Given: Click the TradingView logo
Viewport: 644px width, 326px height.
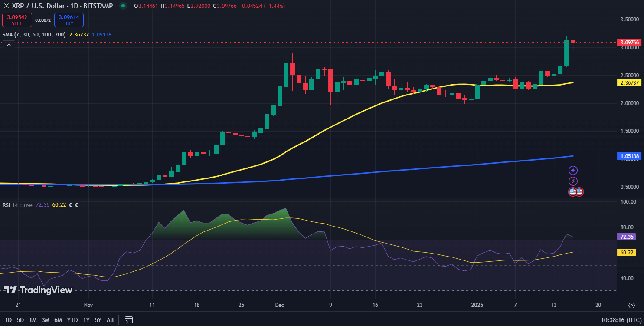Looking at the screenshot, I should [38, 290].
